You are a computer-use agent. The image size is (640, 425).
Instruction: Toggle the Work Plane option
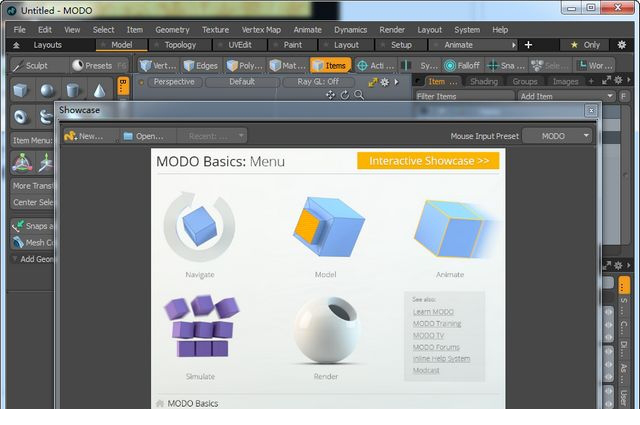click(x=594, y=65)
